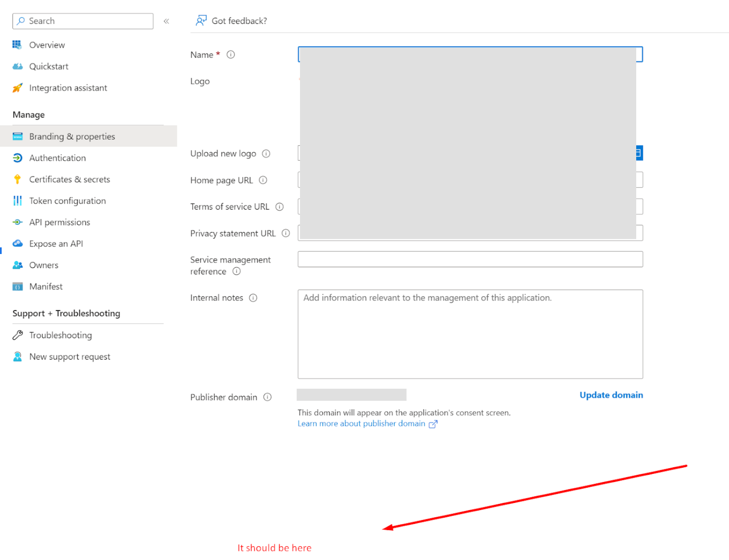Click the Integration assistant rocket icon
Viewport: 729px width, 560px height.
[17, 88]
